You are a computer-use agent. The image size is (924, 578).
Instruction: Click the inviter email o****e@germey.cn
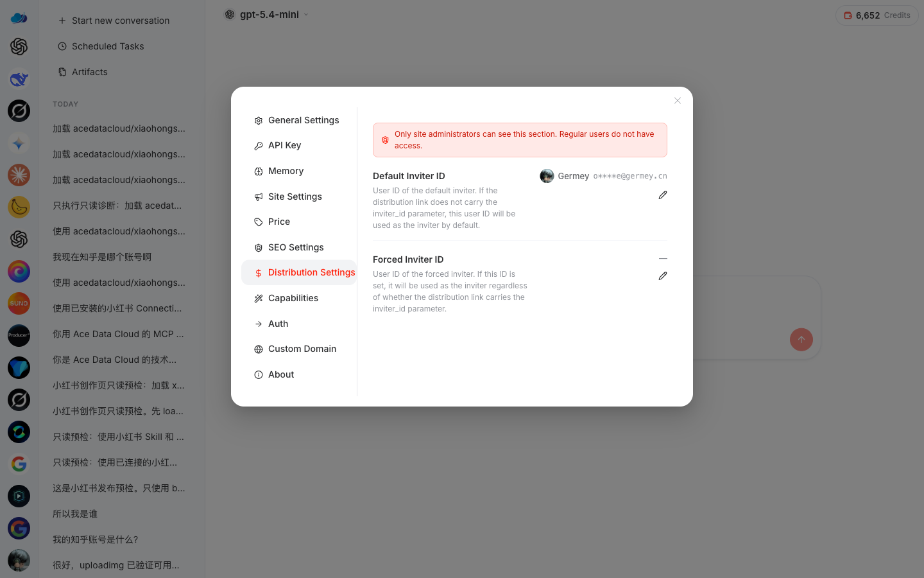(630, 176)
